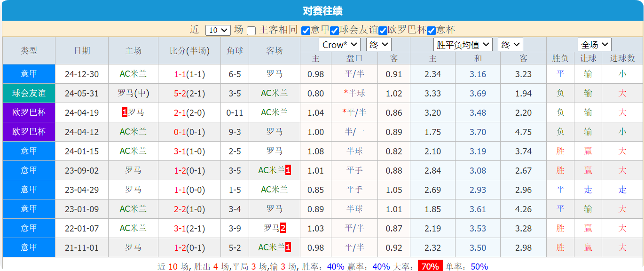This screenshot has width=644, height=271.
Task: Click the 意甲 league label in the first row
Action: click(x=29, y=74)
